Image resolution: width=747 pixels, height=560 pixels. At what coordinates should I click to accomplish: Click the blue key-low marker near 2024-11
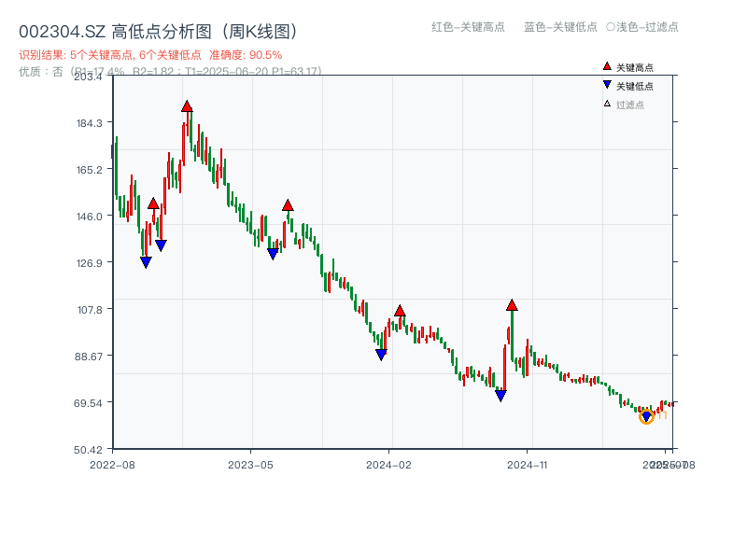500,395
